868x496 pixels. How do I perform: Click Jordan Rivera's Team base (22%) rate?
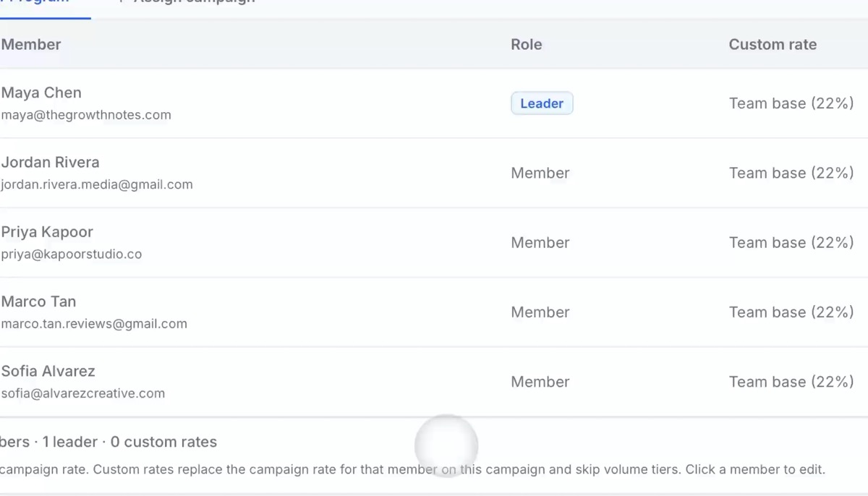(791, 173)
